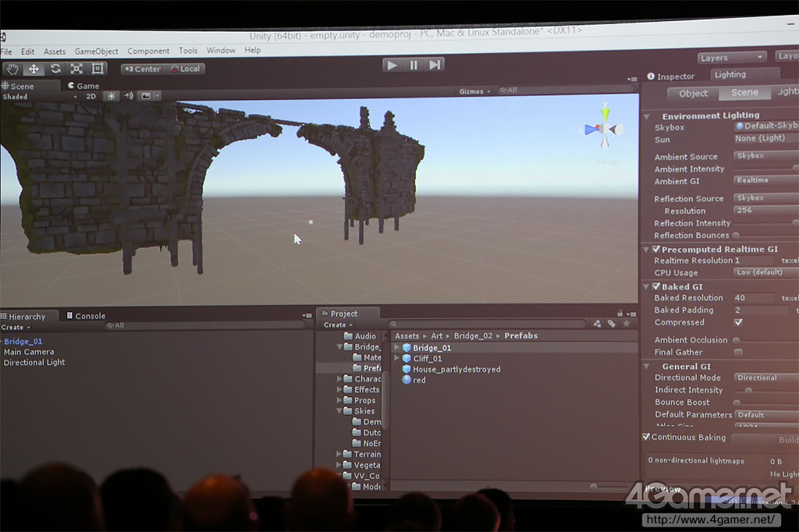The image size is (799, 532).
Task: Select the Rotate tool
Action: click(55, 69)
